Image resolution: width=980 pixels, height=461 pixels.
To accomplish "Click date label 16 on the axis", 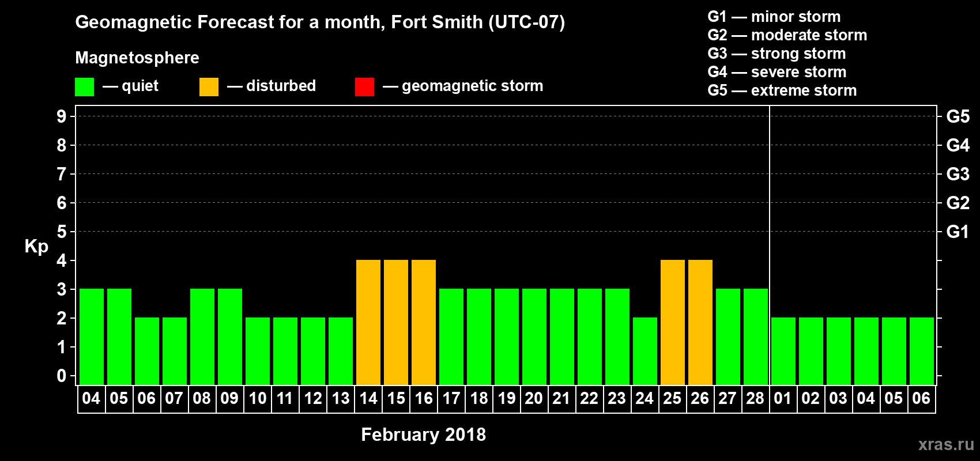I will tap(424, 398).
